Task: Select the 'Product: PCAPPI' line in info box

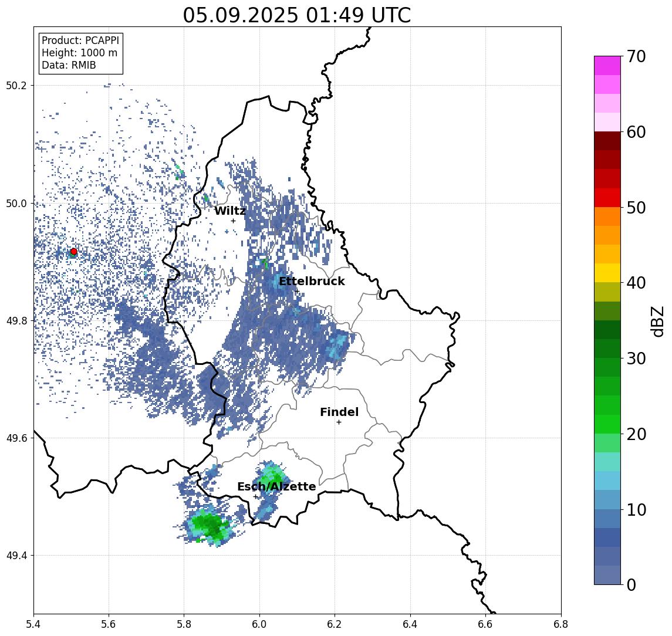Action: 80,40
